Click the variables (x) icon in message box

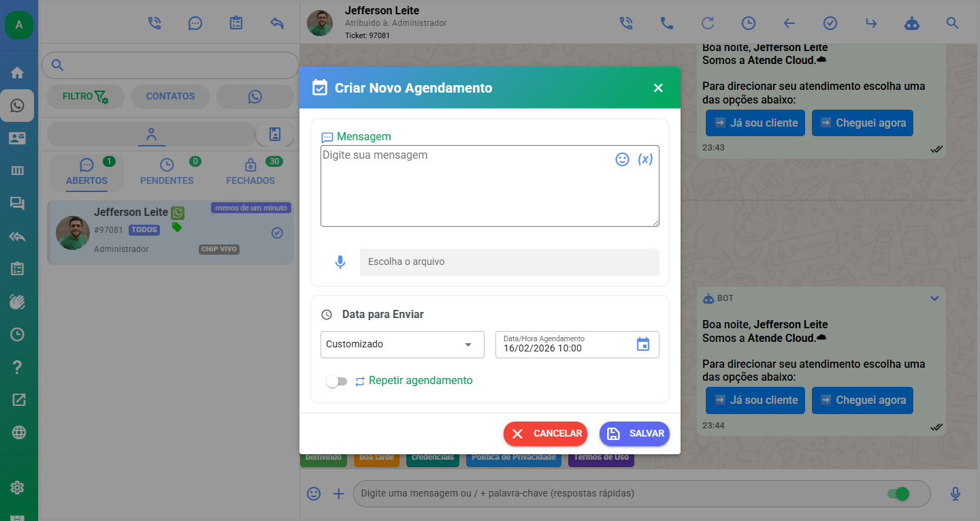(644, 159)
